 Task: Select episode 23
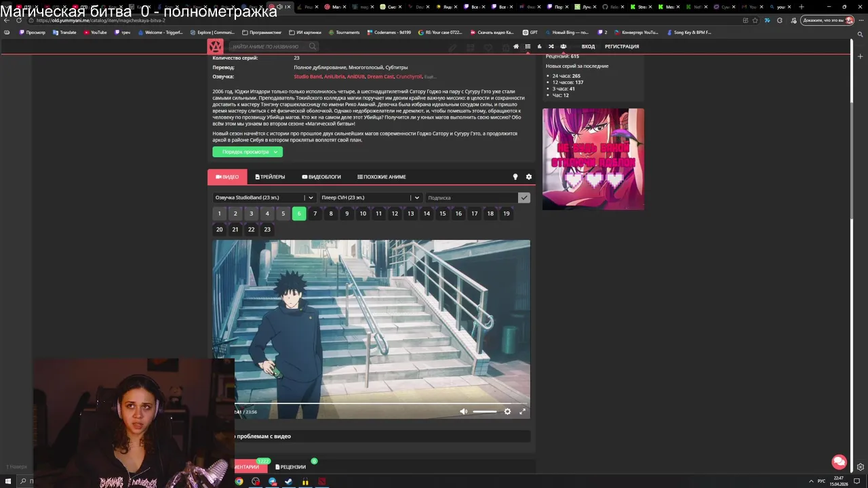pos(267,229)
